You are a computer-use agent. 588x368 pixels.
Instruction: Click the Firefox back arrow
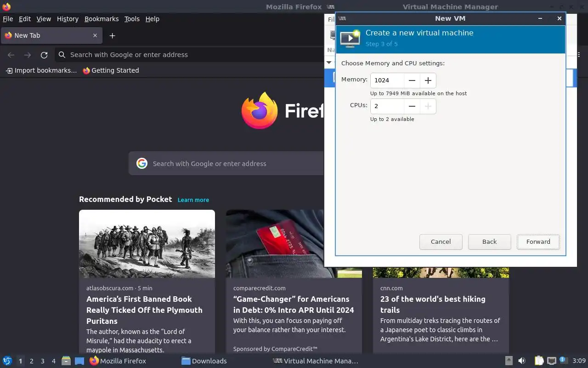coord(11,55)
